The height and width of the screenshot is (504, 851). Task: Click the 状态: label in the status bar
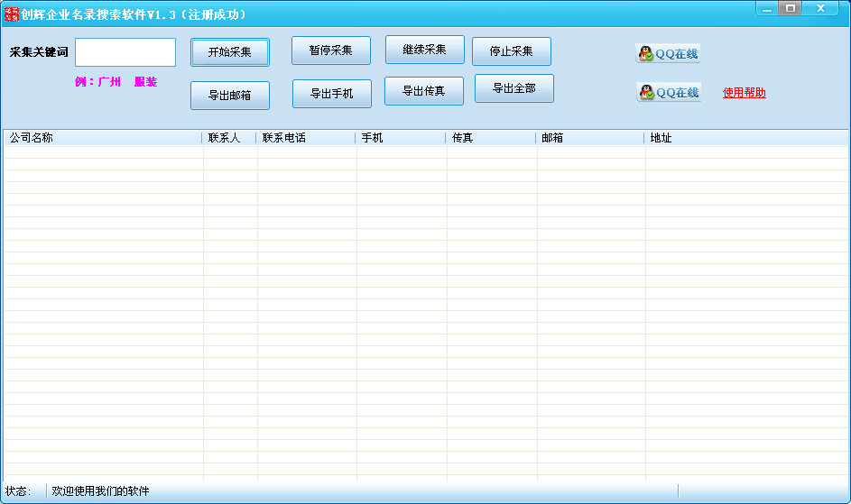pos(18,491)
